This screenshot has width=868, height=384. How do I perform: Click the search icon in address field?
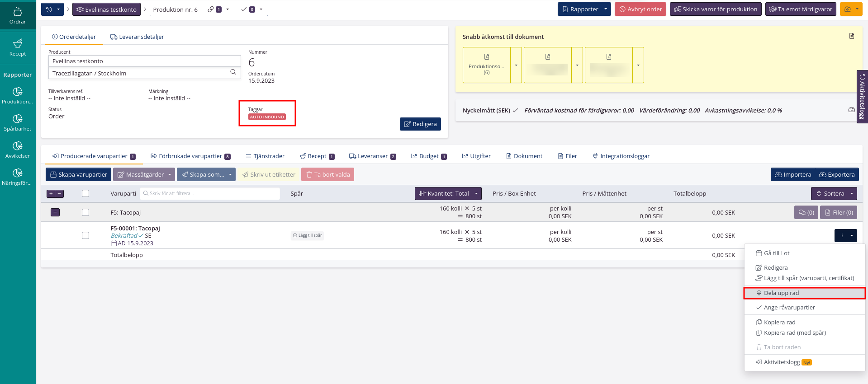pos(233,72)
